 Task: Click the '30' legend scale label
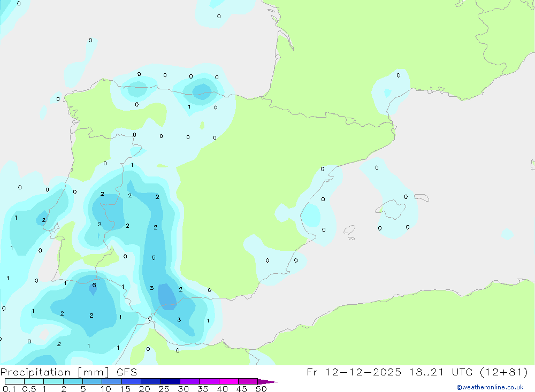(184, 389)
